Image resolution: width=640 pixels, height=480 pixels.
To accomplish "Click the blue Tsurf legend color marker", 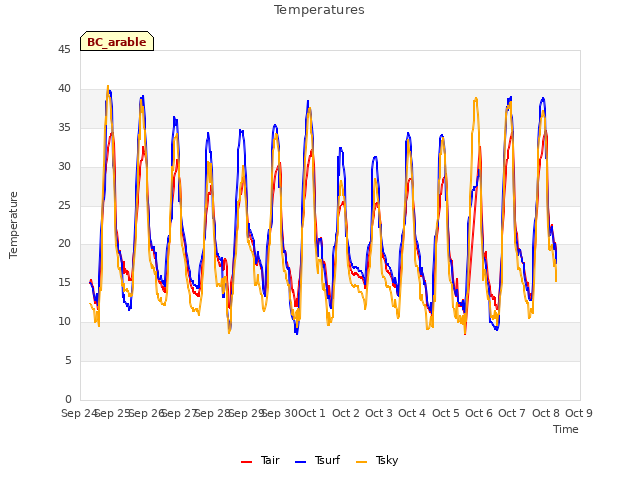I will (x=300, y=462).
